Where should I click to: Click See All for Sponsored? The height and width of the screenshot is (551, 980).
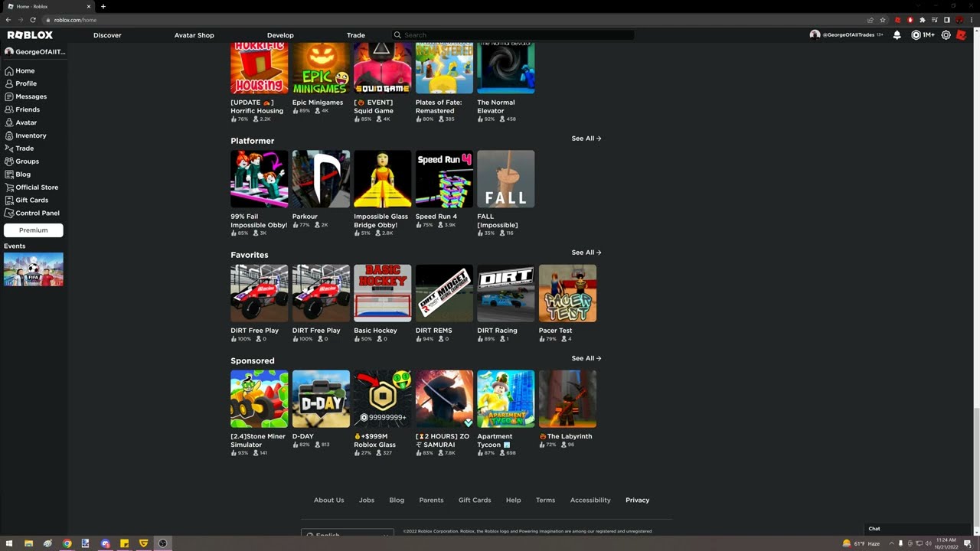coord(586,358)
